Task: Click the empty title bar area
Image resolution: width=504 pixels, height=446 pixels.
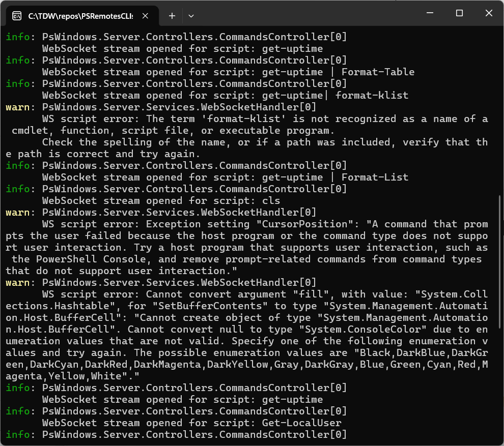Action: [x=305, y=14]
